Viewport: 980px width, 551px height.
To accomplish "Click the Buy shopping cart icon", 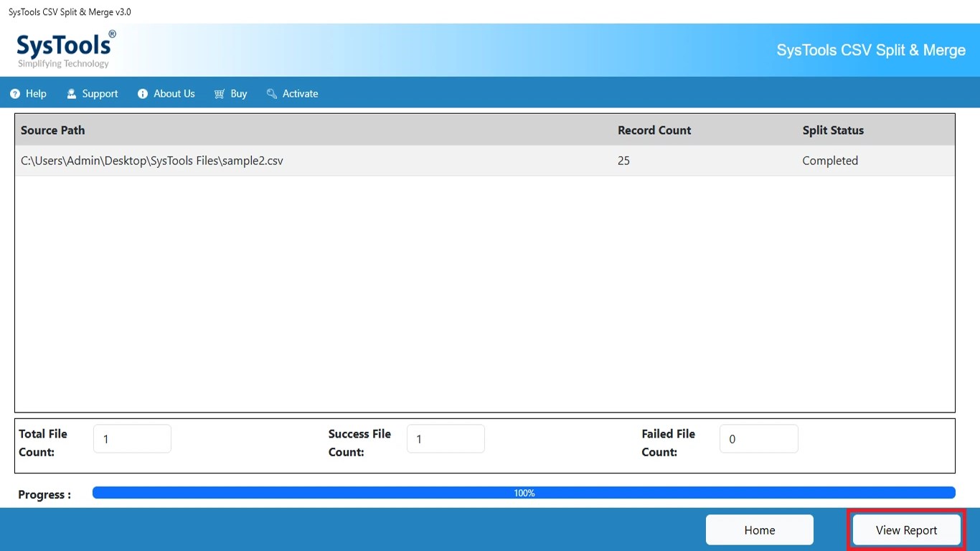I will pos(220,94).
